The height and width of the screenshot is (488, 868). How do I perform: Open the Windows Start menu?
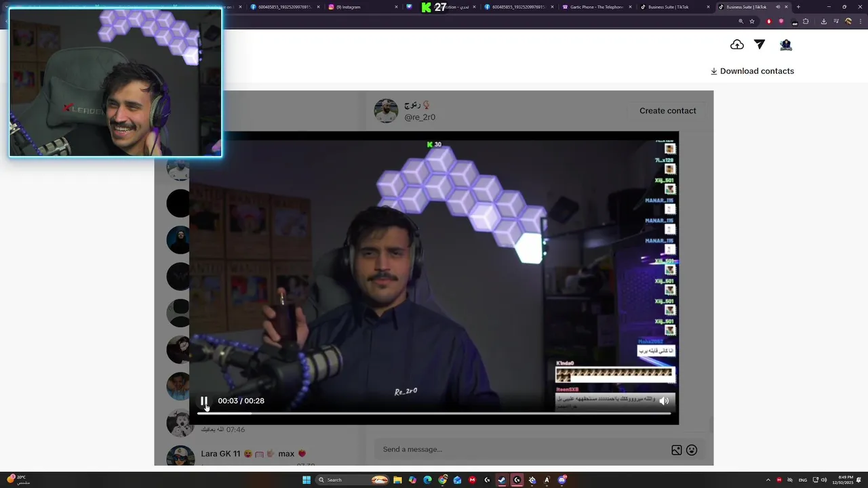(307, 480)
